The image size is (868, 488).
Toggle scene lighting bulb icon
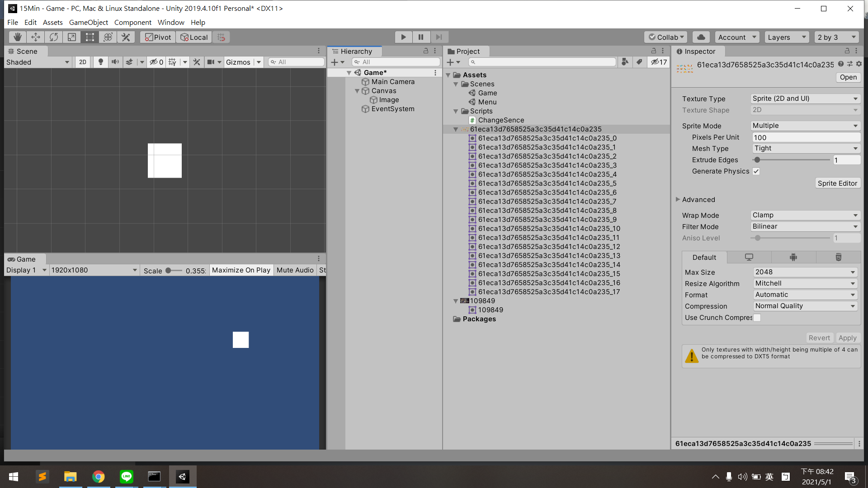point(101,62)
